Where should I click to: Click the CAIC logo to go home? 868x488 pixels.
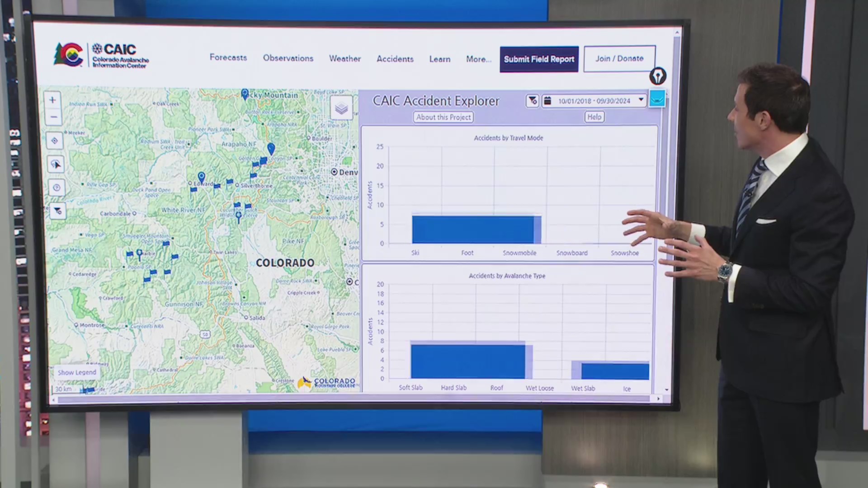101,55
